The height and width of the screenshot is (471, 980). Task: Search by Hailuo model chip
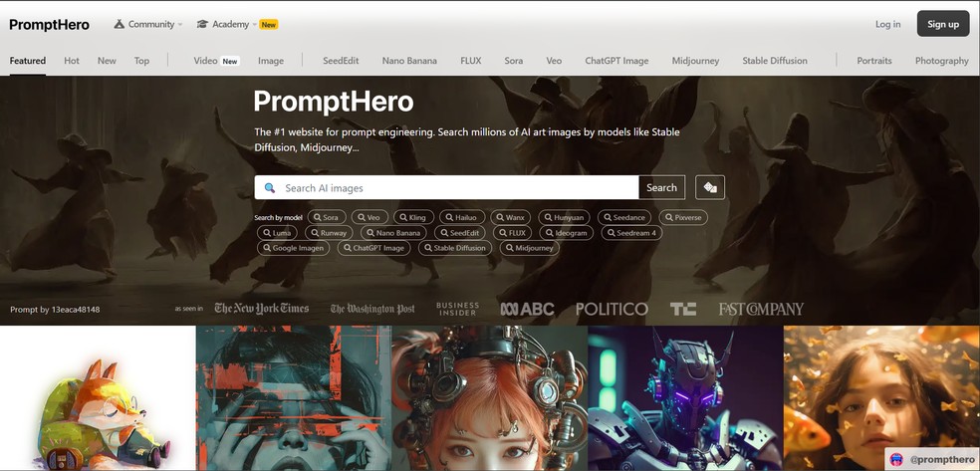point(462,217)
